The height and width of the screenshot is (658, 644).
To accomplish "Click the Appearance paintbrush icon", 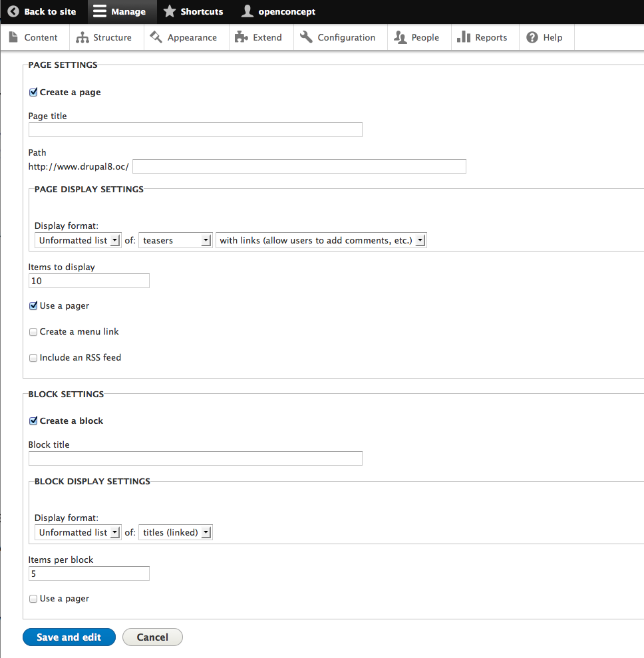I will [x=156, y=37].
